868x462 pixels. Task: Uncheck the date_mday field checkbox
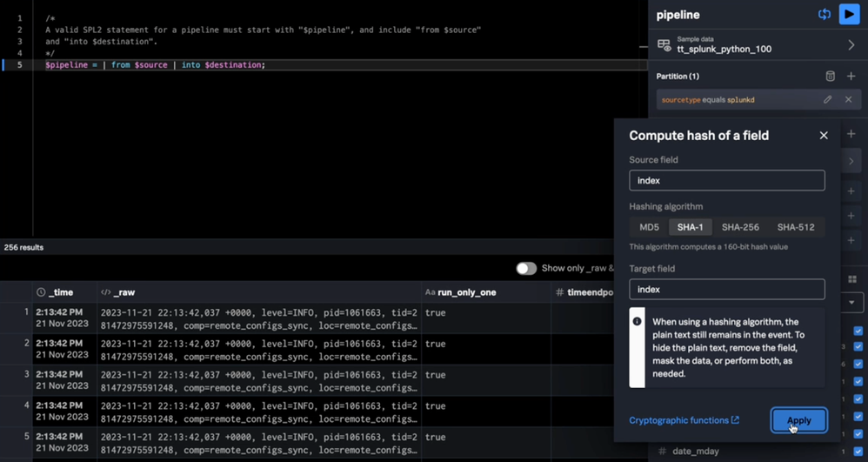tap(858, 451)
